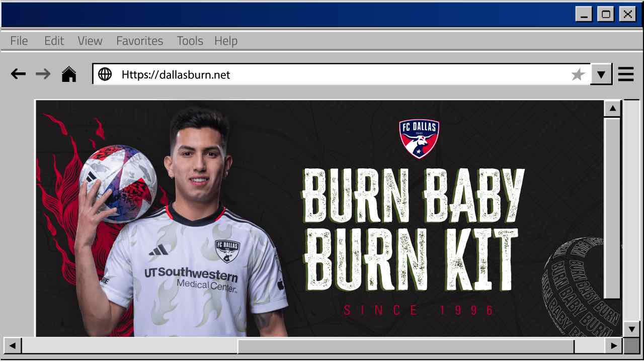Open the Favorites menu
Viewport: 644px width, 362px height.
tap(139, 41)
